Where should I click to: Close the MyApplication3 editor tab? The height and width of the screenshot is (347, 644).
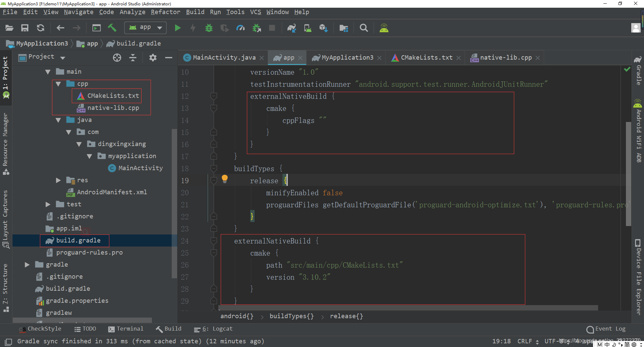(379, 58)
